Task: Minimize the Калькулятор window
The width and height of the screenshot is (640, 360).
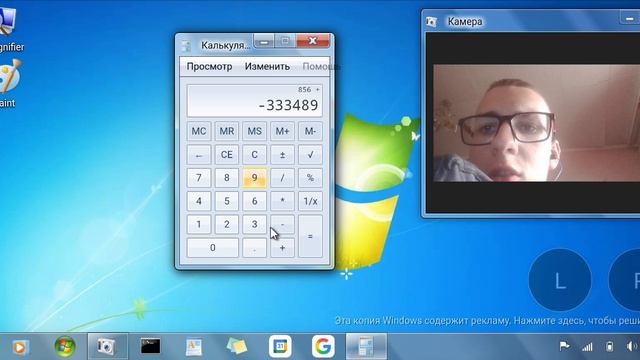Action: point(264,41)
